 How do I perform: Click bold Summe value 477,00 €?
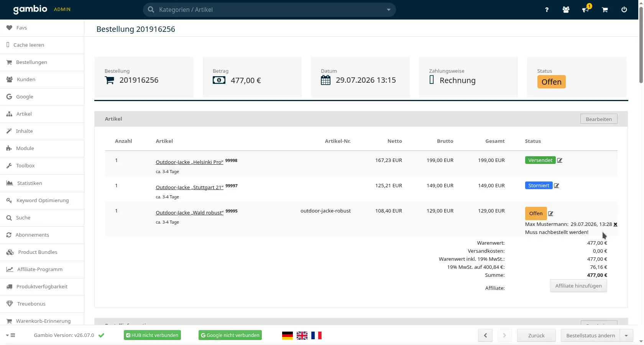pyautogui.click(x=597, y=275)
